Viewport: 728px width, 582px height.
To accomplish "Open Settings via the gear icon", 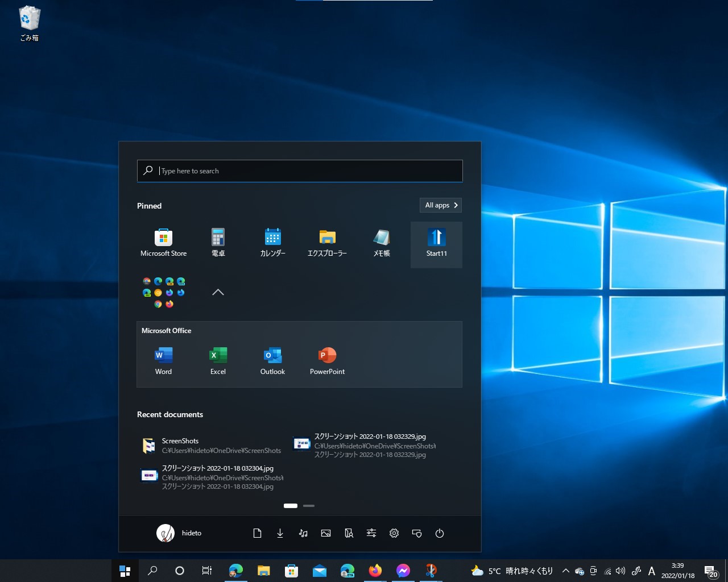I will coord(394,533).
